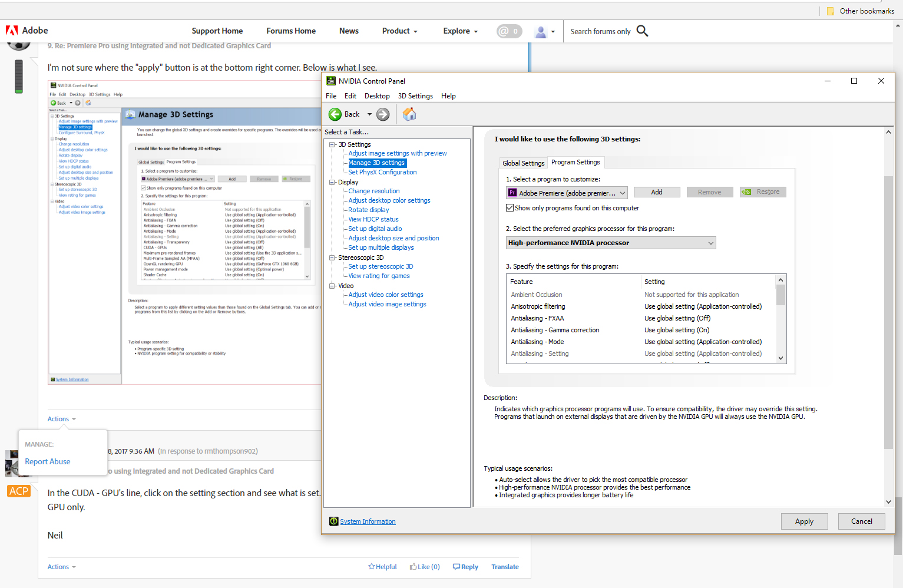This screenshot has width=903, height=588.
Task: Click the Search forums only input field
Action: click(x=600, y=31)
